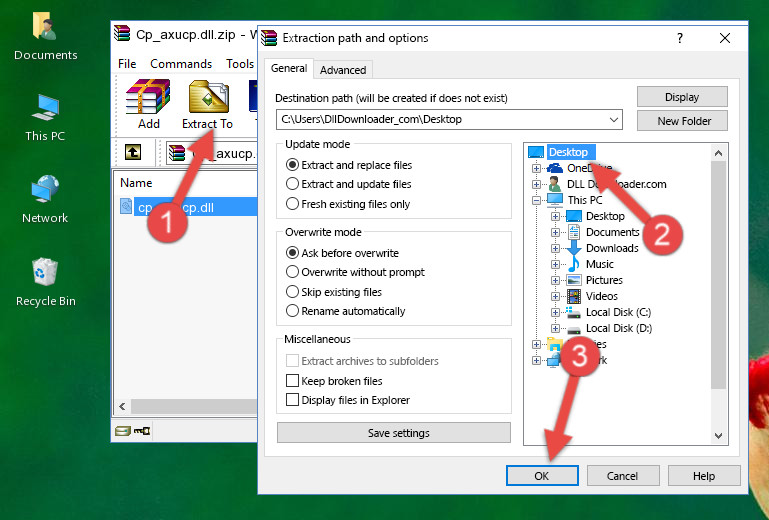Expand the Downloads tree node
Viewport: 769px width, 520px height.
coord(555,248)
